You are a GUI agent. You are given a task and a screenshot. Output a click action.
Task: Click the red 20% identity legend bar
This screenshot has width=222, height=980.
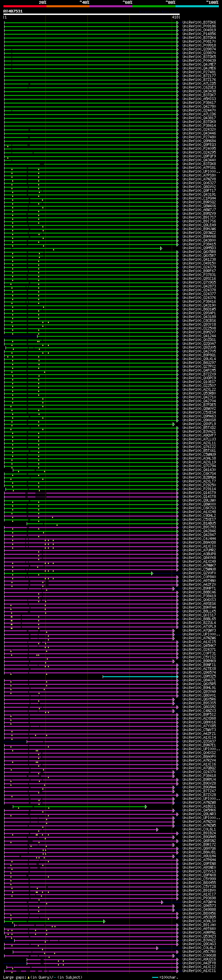(25, 6)
